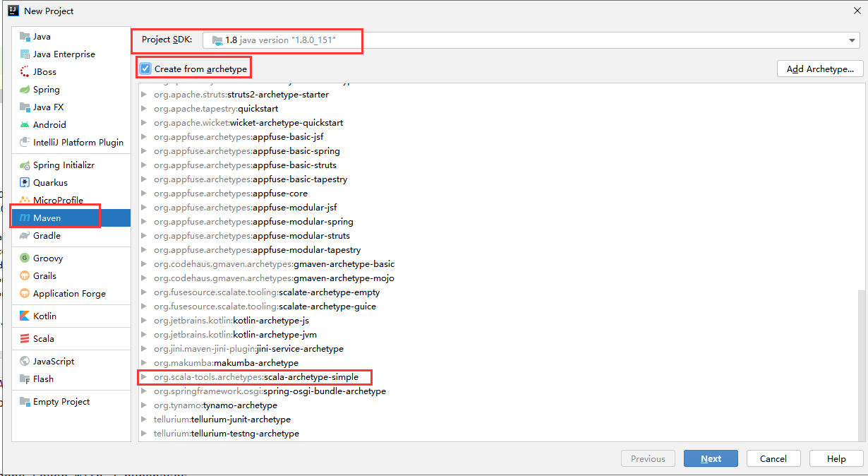Choose the Kotlin icon

pyautogui.click(x=25, y=316)
